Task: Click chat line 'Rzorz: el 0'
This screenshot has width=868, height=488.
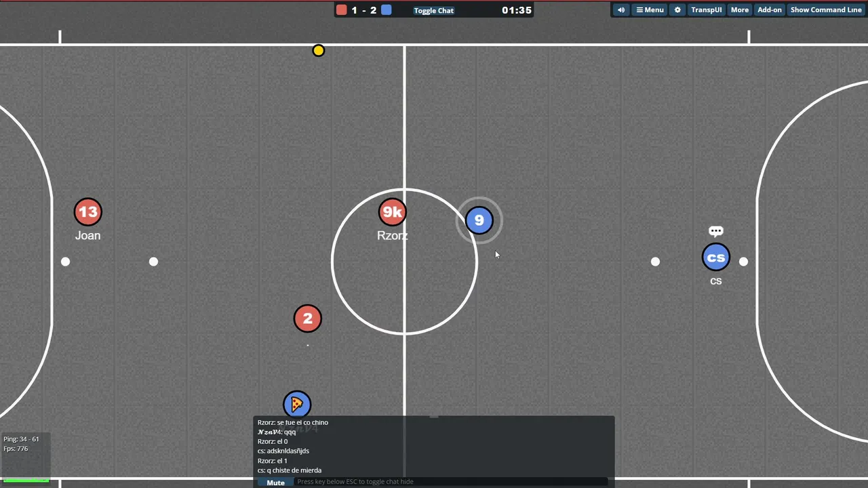Action: click(273, 441)
